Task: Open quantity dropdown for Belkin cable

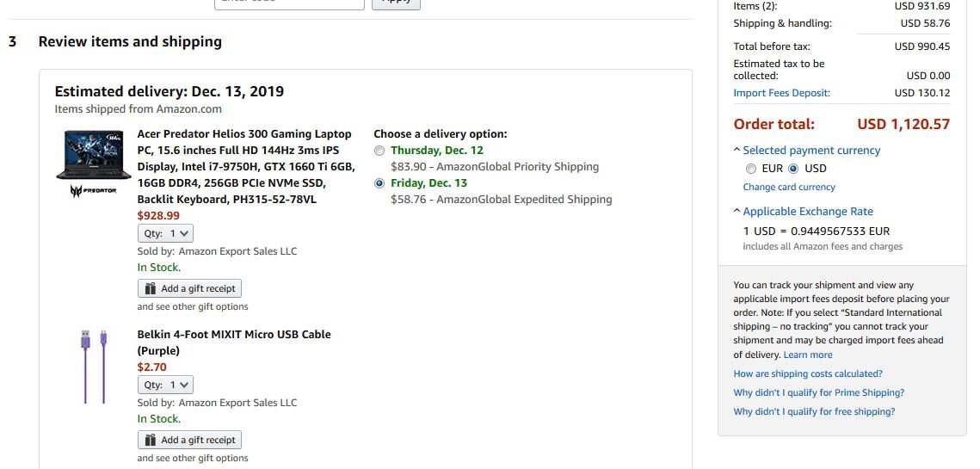Action: point(167,385)
